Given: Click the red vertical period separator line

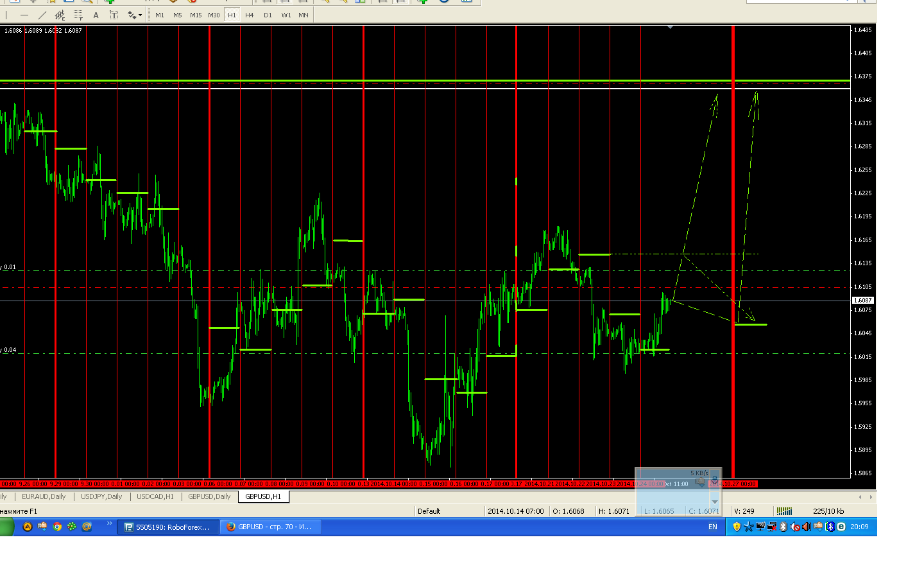Looking at the screenshot, I should pos(733,252).
